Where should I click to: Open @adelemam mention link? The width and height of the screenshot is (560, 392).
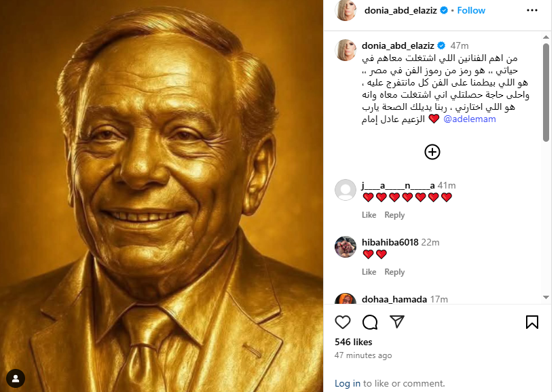469,119
